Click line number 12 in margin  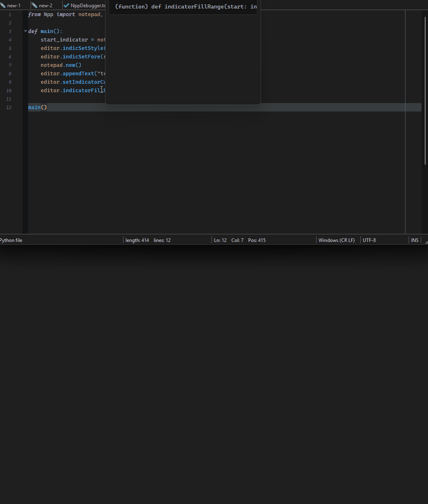[9, 107]
